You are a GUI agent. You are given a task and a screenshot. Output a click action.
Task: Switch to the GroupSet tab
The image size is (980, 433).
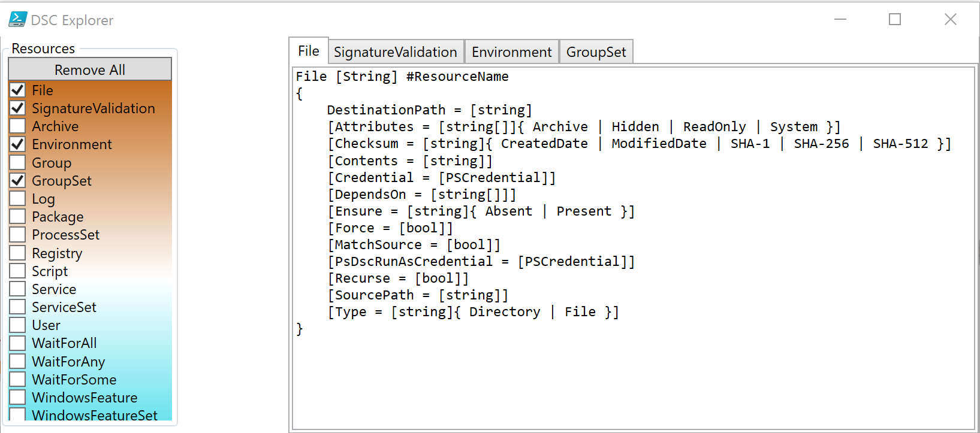pyautogui.click(x=596, y=52)
